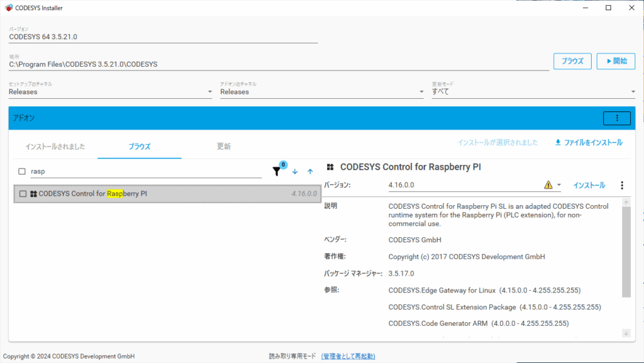
Task: Click the add-on search field containing rasp
Action: [146, 172]
